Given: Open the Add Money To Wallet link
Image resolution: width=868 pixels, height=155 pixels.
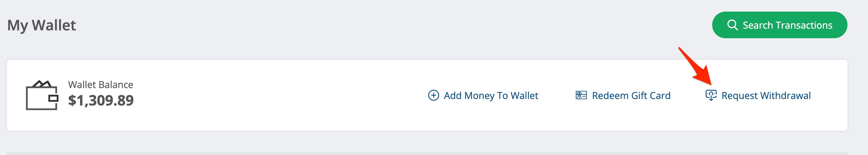Looking at the screenshot, I should (491, 96).
